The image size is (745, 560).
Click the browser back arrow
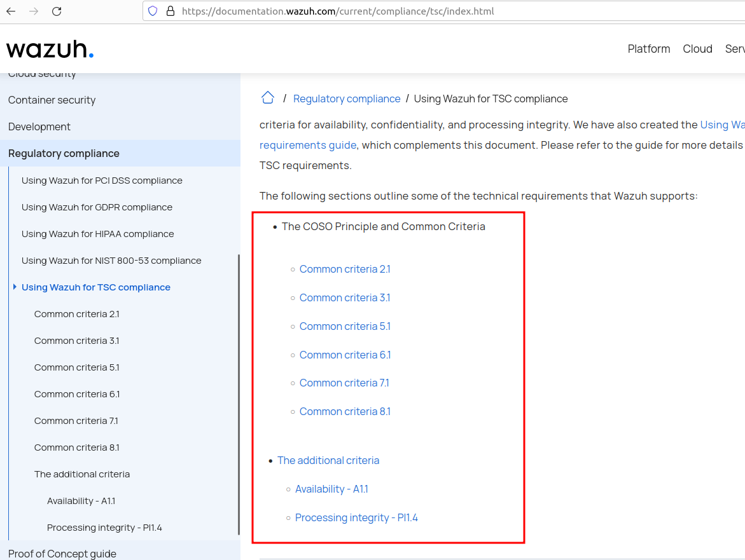(10, 11)
